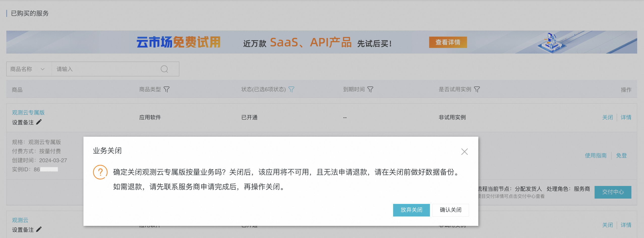
Task: Click the 云市场免费试用 banner title
Action: tap(179, 42)
